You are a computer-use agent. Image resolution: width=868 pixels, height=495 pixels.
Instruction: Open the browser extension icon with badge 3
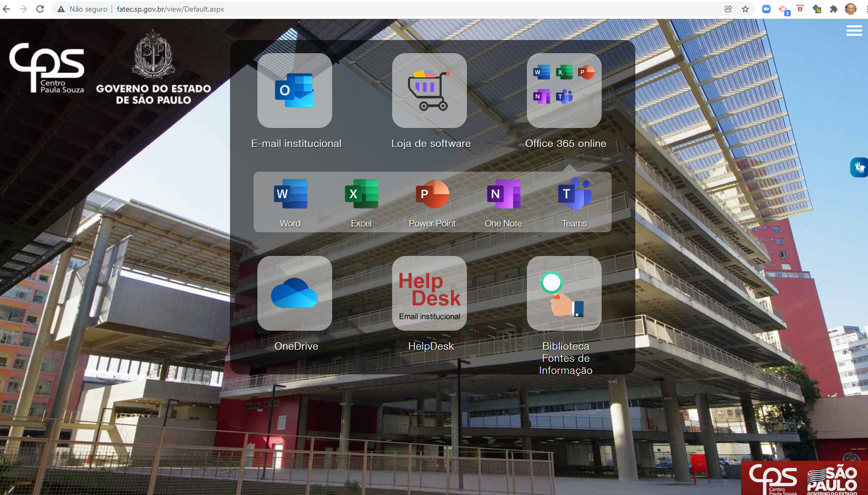(784, 9)
